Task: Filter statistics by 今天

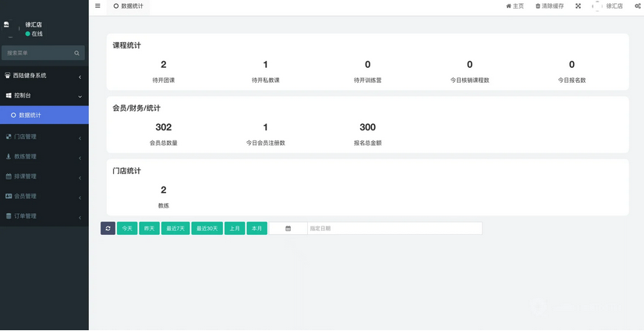Action: [x=127, y=228]
